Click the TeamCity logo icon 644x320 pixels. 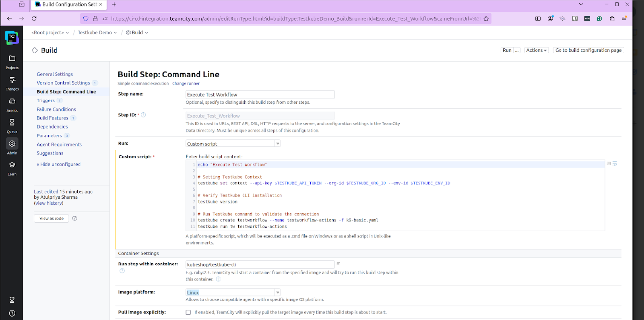(x=12, y=37)
